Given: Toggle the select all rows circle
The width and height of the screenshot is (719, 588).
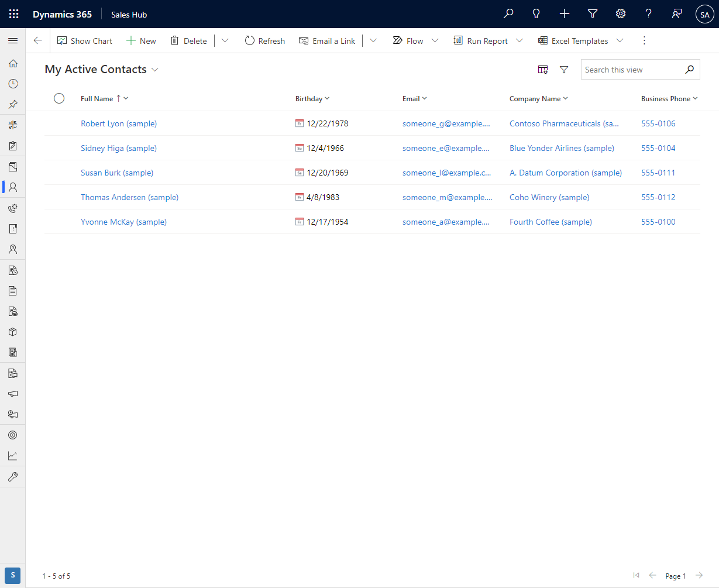Looking at the screenshot, I should (59, 98).
